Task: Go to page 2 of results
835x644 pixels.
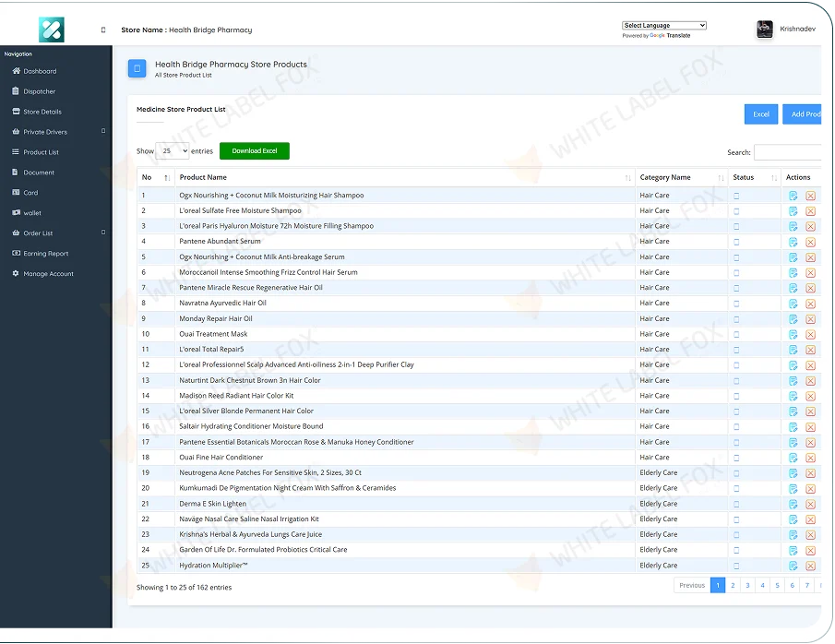Action: pos(733,585)
